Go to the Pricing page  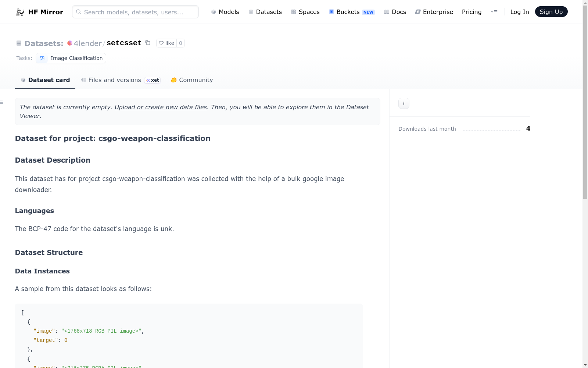tap(472, 12)
